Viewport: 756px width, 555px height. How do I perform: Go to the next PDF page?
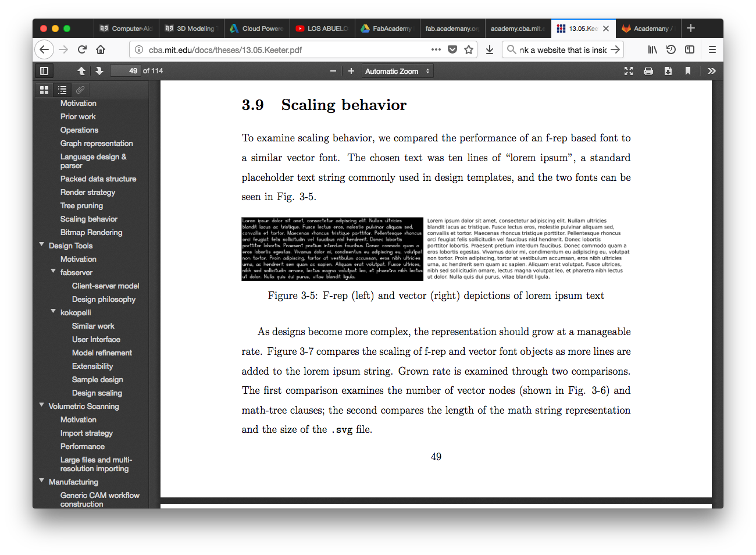[99, 71]
